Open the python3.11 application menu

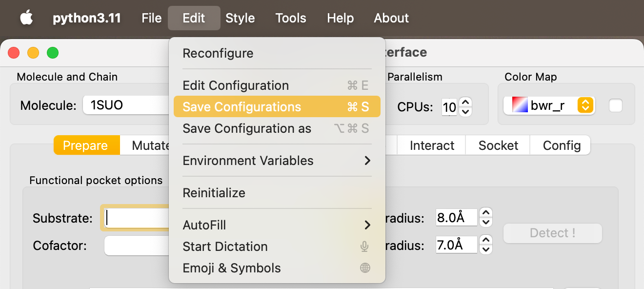tap(86, 18)
